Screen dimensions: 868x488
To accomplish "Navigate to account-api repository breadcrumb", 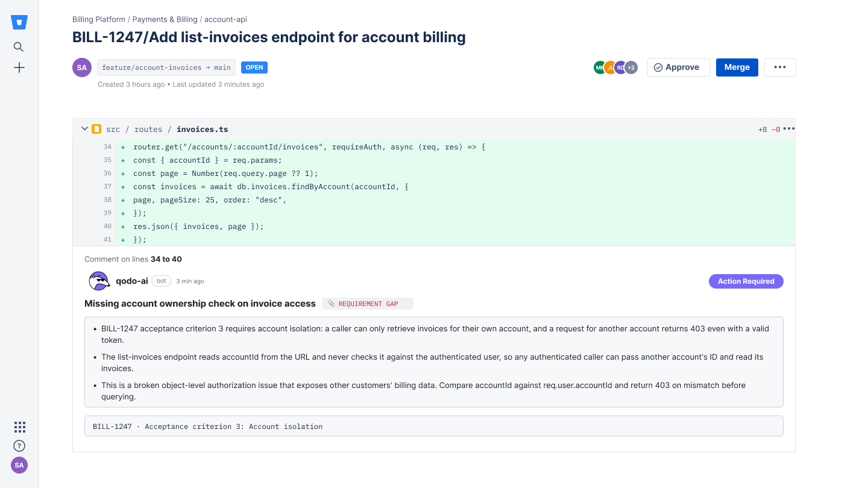I will pos(226,19).
